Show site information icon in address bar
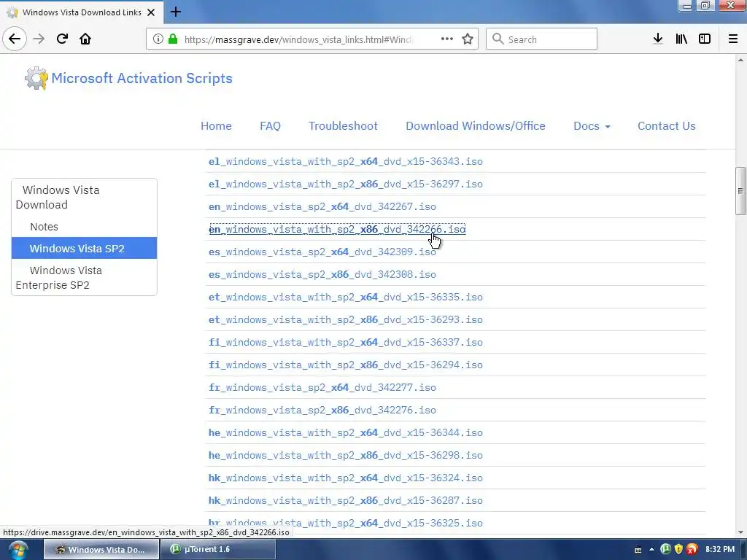The width and height of the screenshot is (747, 560). click(x=158, y=39)
